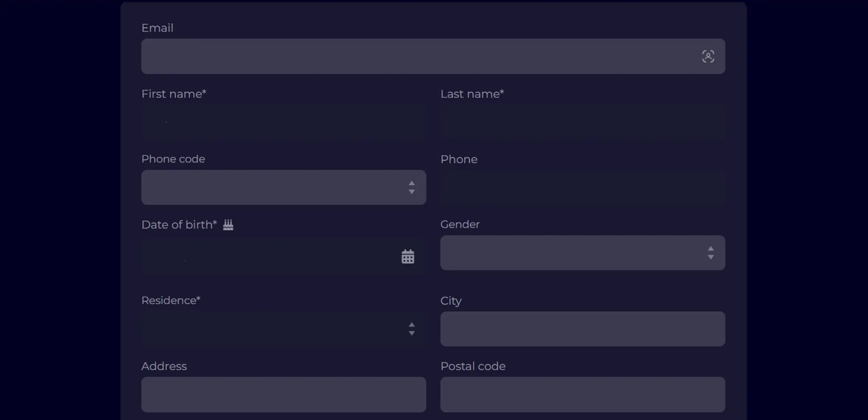Click the face-scan profile icon in Email field

click(708, 56)
